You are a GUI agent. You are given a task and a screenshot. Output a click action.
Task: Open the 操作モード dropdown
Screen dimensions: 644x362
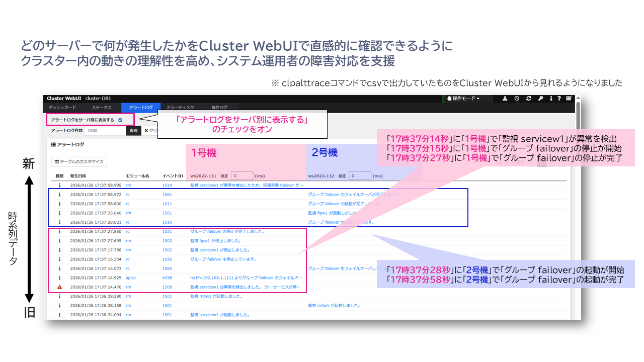coord(464,99)
